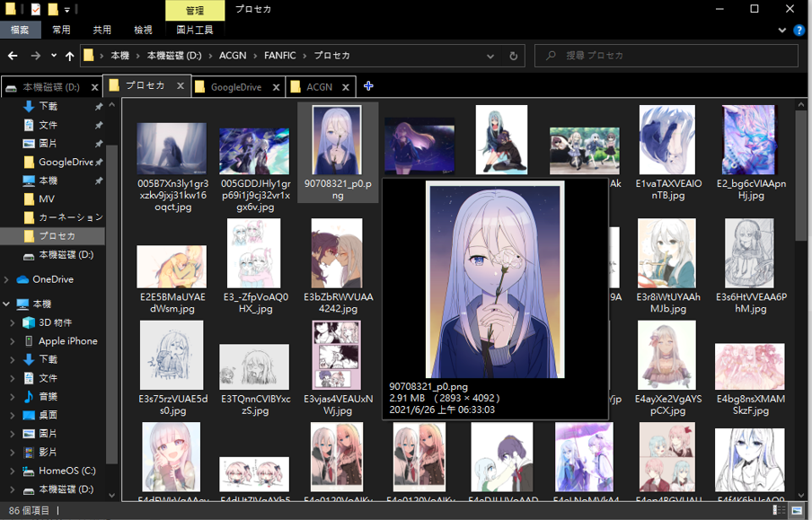
Task: Close the GoogleDrive folder tab
Action: pyautogui.click(x=276, y=87)
